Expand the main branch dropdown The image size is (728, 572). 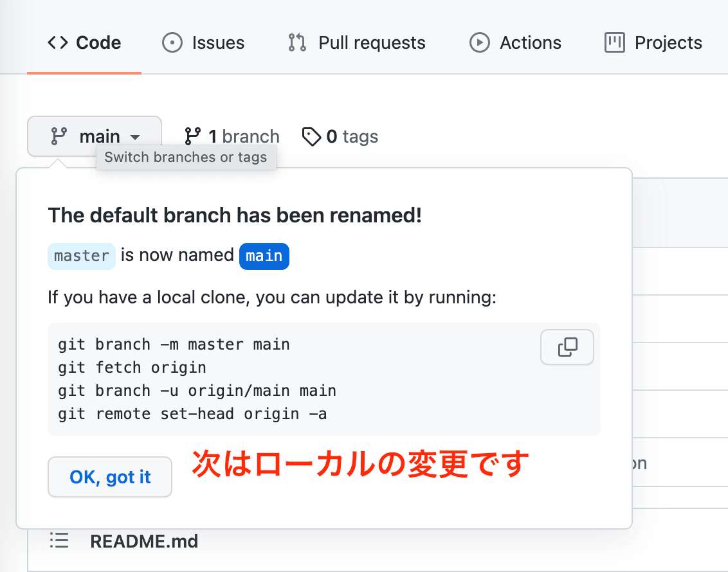coord(95,136)
